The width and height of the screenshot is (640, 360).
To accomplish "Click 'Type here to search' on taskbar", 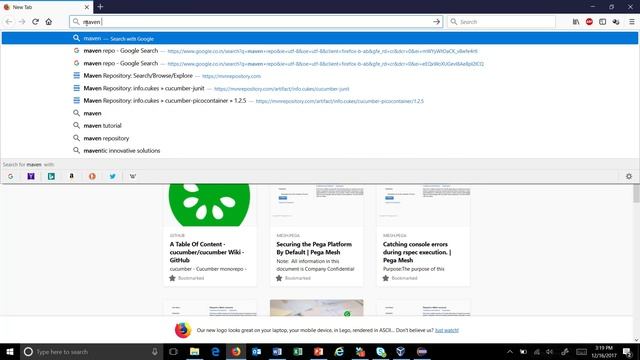I will [91, 351].
